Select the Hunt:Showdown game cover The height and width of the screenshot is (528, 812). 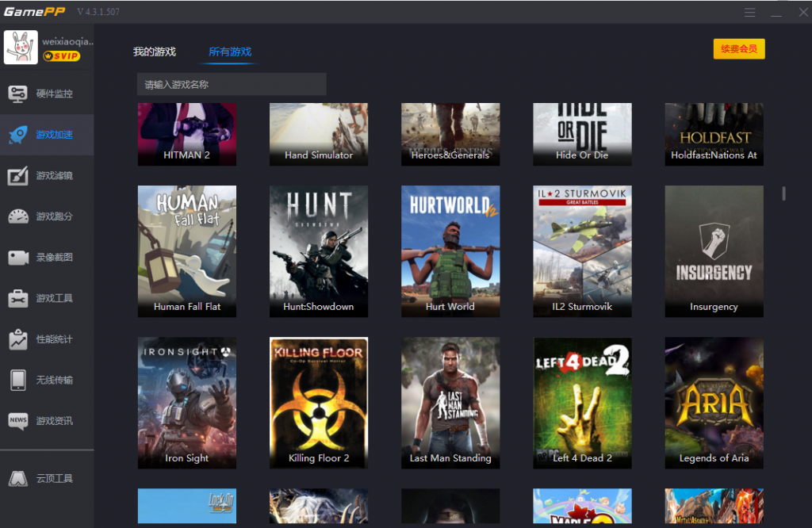pyautogui.click(x=319, y=251)
